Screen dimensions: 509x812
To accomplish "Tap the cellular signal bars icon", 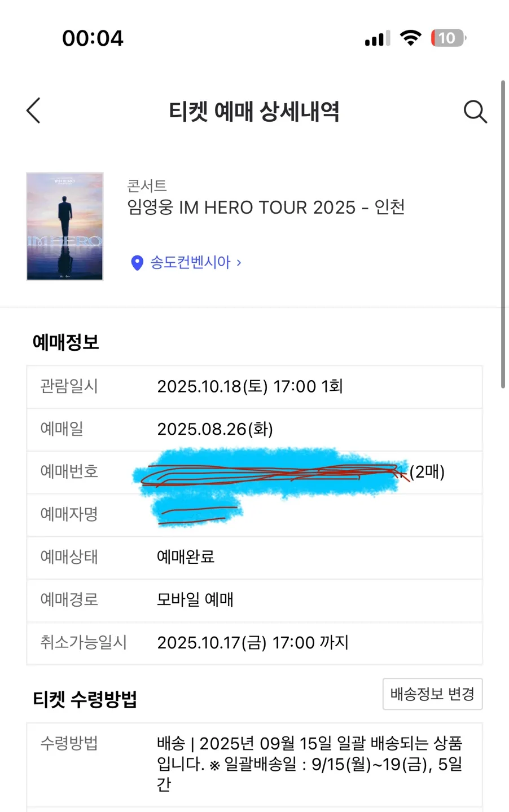I will (378, 38).
